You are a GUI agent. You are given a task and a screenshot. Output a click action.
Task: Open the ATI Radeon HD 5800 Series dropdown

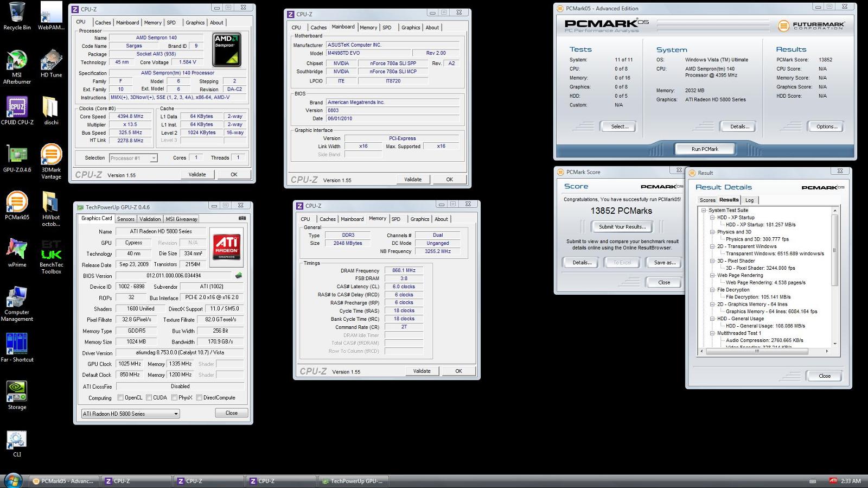point(130,414)
